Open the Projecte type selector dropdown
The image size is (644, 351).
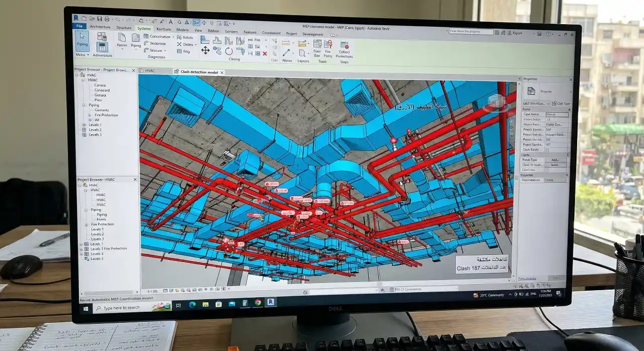[570, 92]
